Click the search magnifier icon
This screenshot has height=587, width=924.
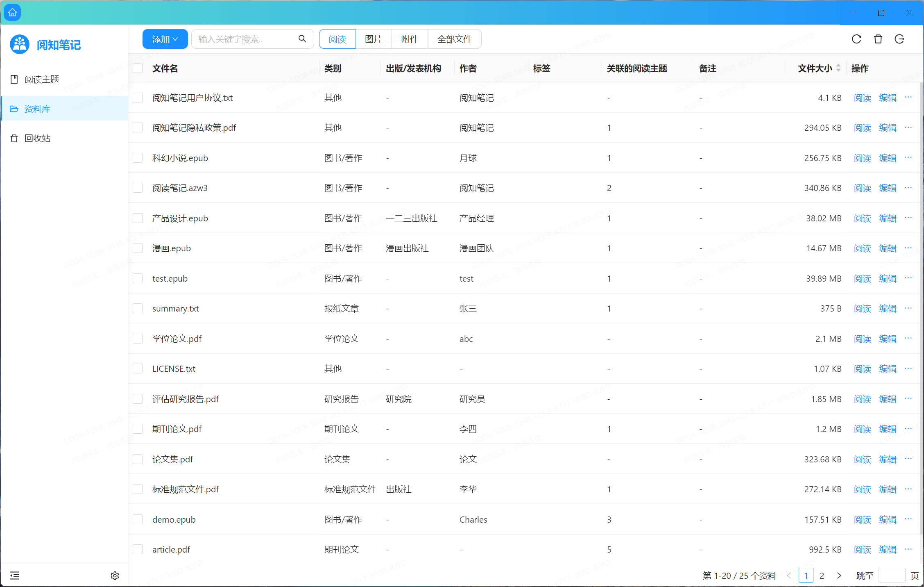coord(302,39)
